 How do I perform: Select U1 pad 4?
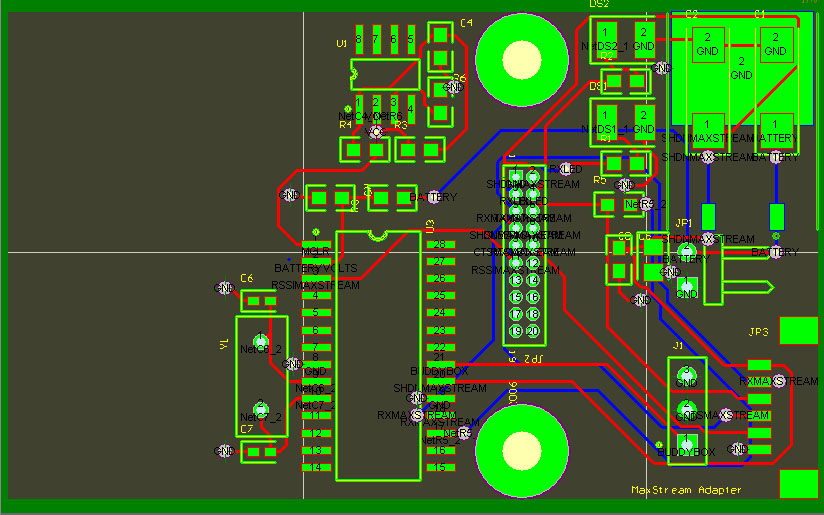(411, 109)
